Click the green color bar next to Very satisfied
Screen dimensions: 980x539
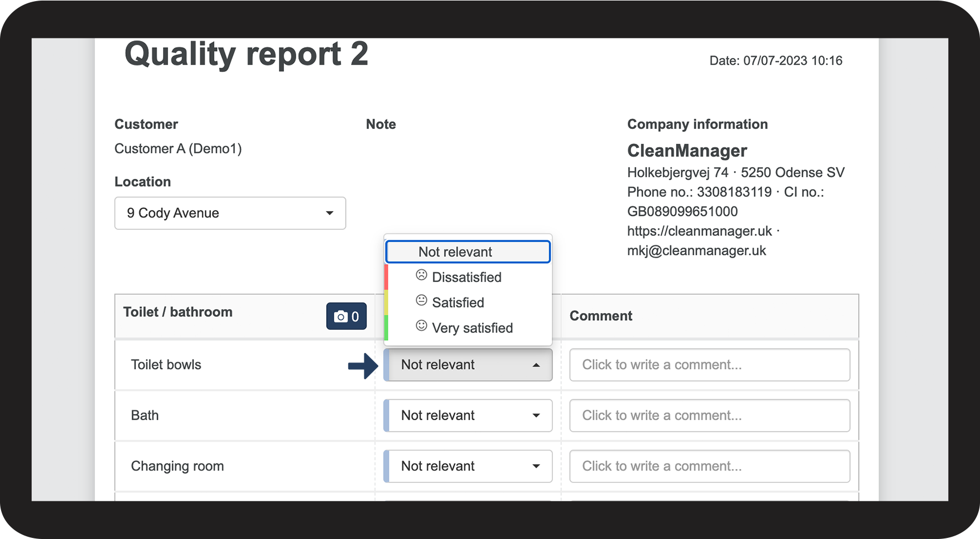pos(386,328)
